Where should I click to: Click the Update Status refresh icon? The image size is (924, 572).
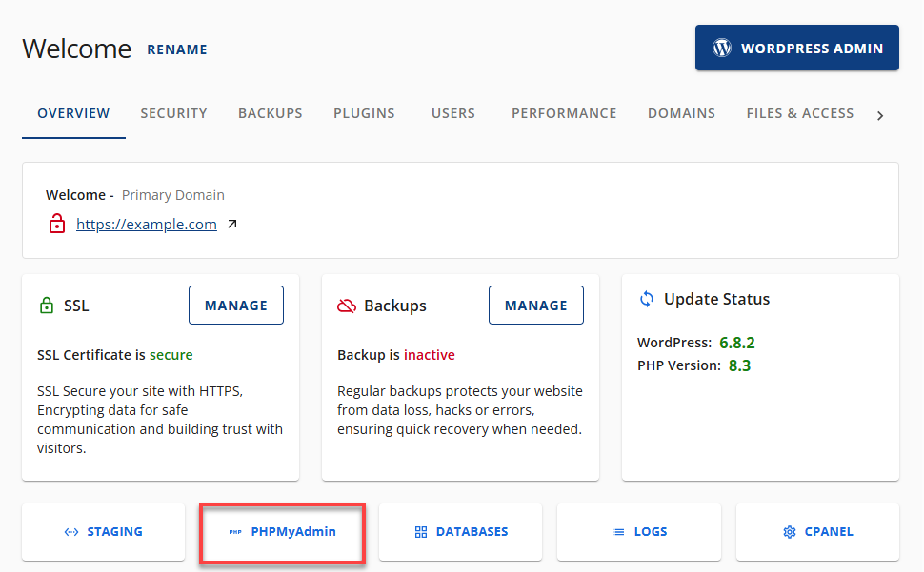pos(647,298)
